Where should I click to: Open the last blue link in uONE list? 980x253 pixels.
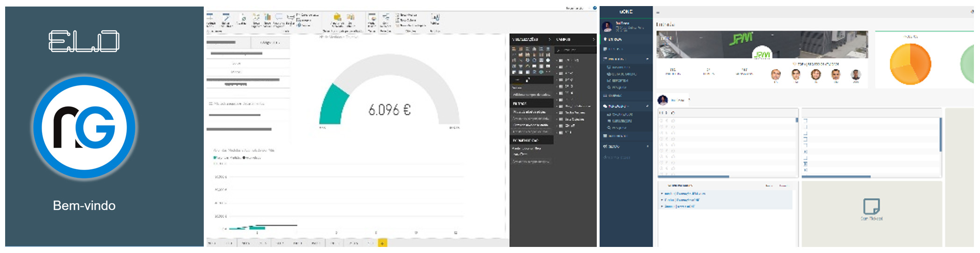(679, 206)
